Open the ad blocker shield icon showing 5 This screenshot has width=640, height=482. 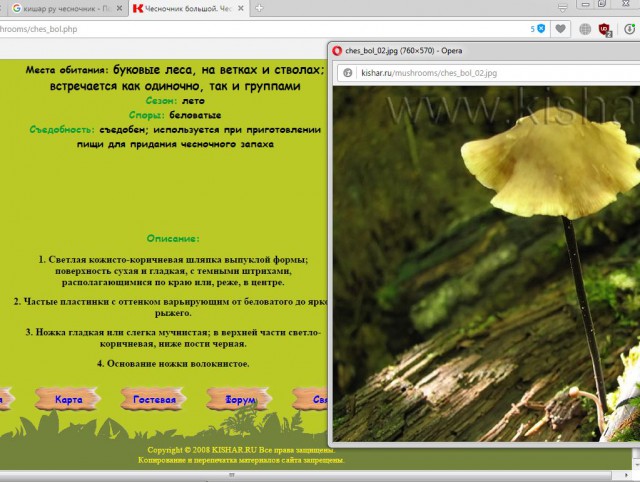538,29
